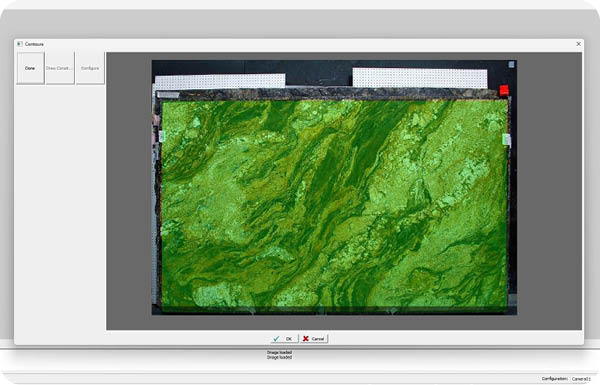
Task: Open the Configure button
Action: [x=90, y=68]
